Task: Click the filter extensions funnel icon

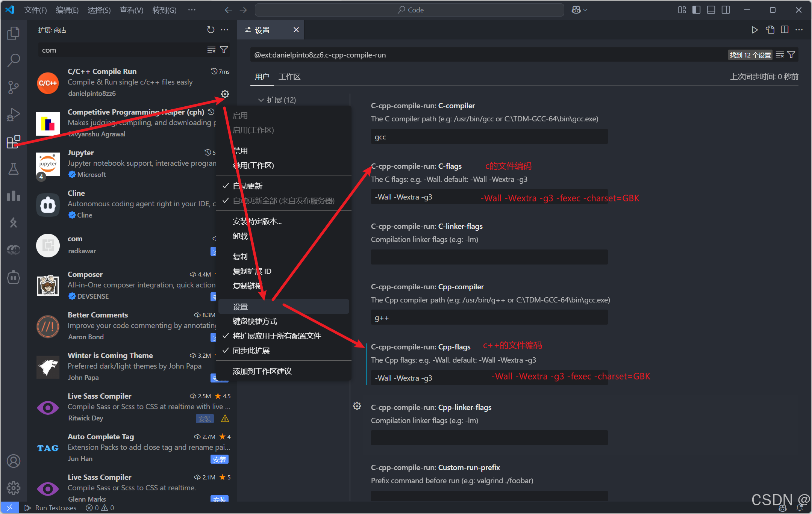Action: click(224, 50)
